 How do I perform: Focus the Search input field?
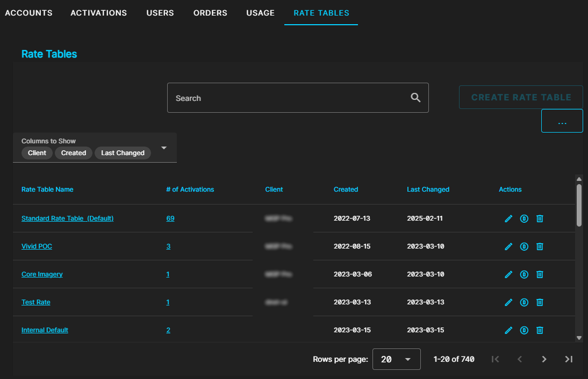pyautogui.click(x=290, y=98)
